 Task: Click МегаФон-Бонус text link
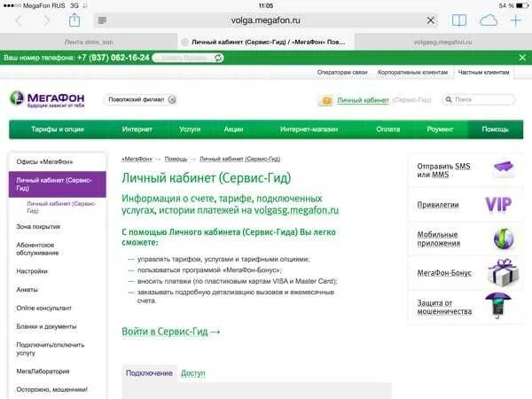(x=444, y=273)
